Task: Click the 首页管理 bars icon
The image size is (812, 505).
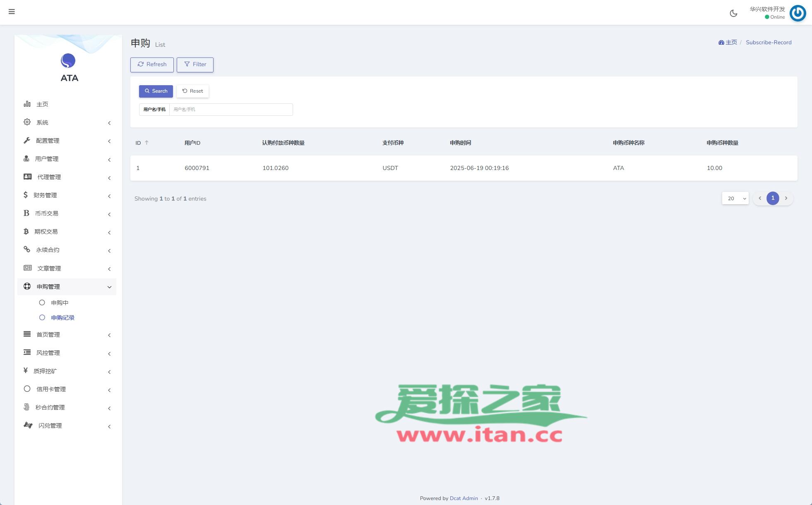Action: [27, 334]
